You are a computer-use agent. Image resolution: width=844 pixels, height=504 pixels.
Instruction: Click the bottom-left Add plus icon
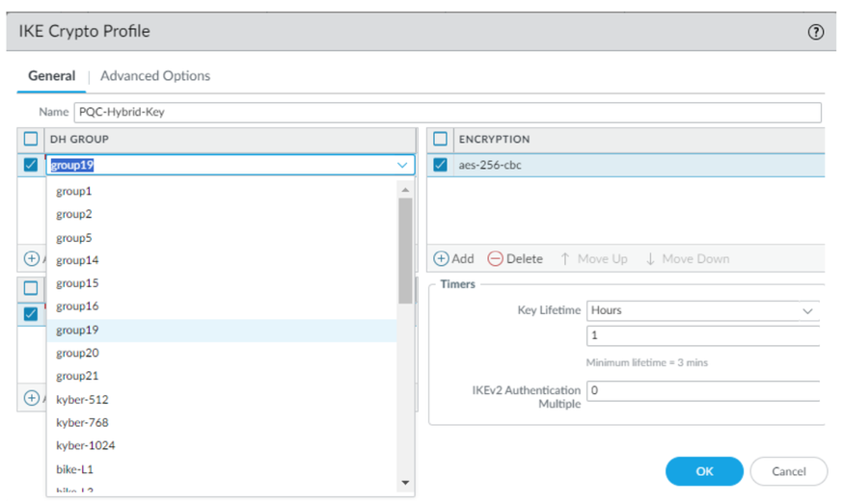pyautogui.click(x=32, y=398)
